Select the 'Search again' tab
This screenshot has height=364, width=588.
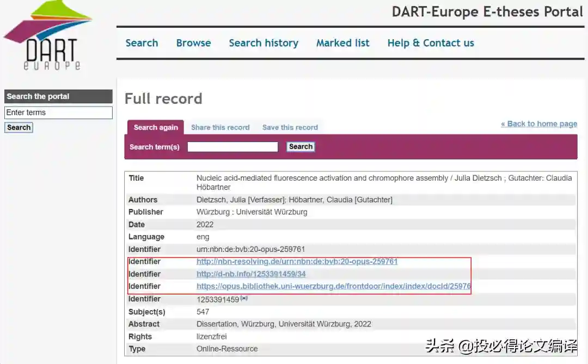click(156, 127)
